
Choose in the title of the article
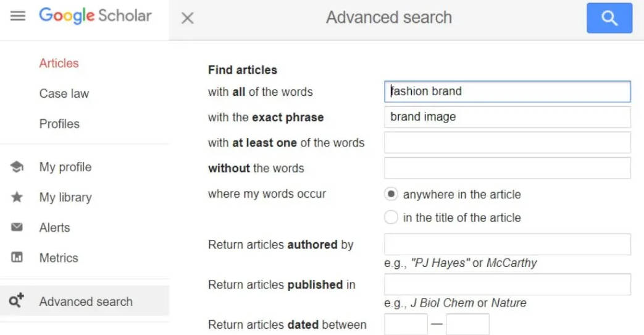pyautogui.click(x=391, y=217)
